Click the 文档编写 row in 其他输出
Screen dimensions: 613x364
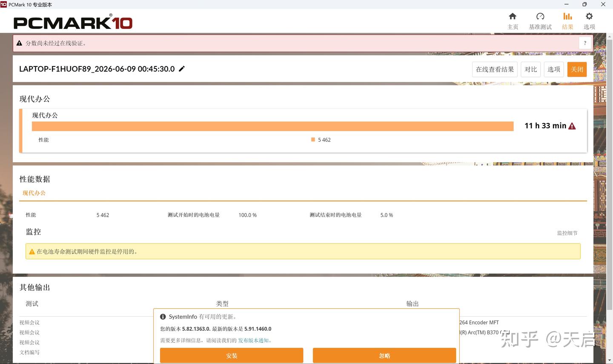coord(29,352)
